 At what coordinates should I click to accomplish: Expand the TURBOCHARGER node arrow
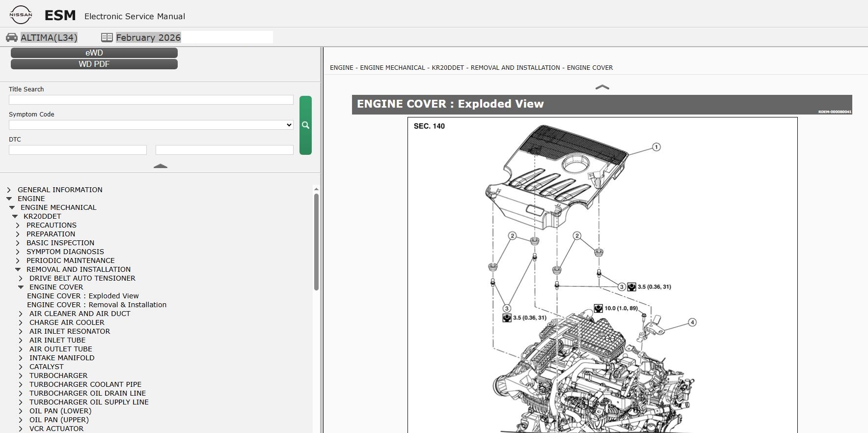(21, 375)
